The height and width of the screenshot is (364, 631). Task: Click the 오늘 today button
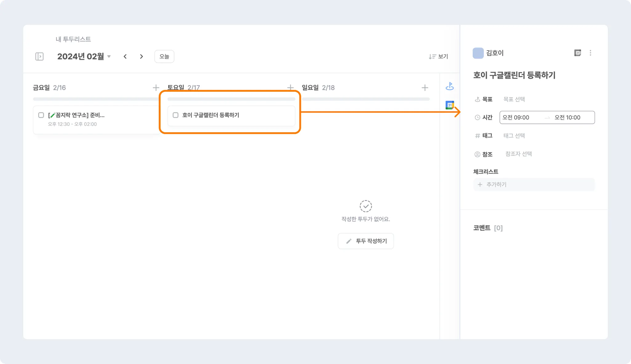[x=164, y=57]
